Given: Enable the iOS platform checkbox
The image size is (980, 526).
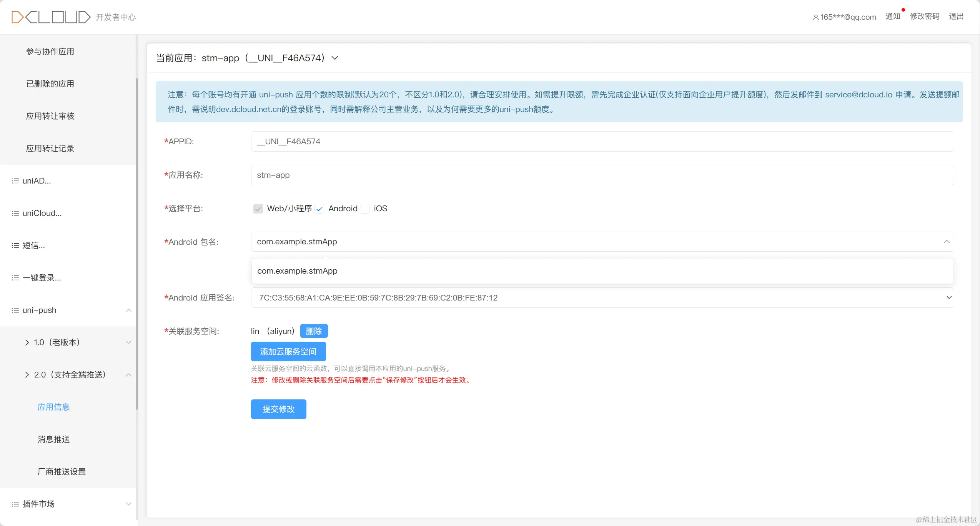Looking at the screenshot, I should [365, 209].
